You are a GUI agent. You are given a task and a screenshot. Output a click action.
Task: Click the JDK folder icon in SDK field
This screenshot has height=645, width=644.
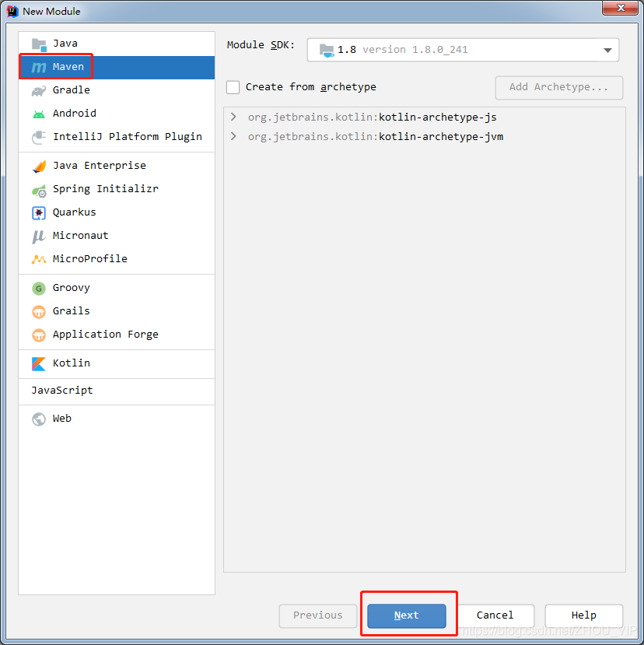click(327, 51)
